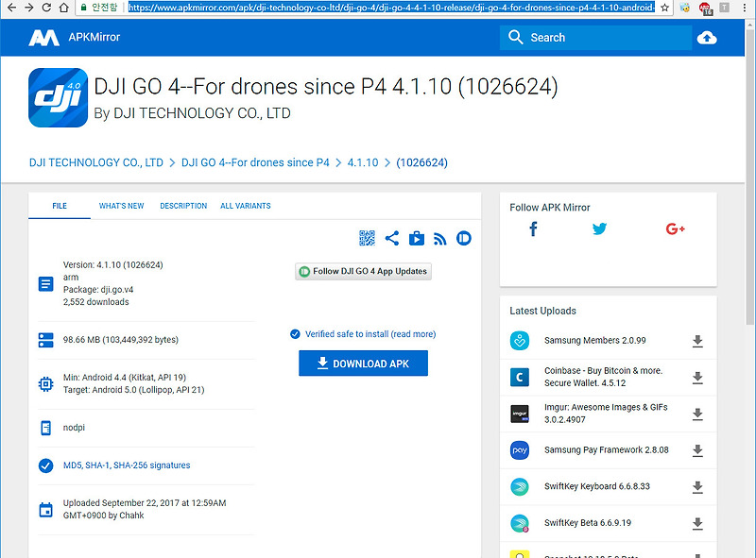This screenshot has width=756, height=558.
Task: Click the DJI GO 4 app icon
Action: click(58, 97)
